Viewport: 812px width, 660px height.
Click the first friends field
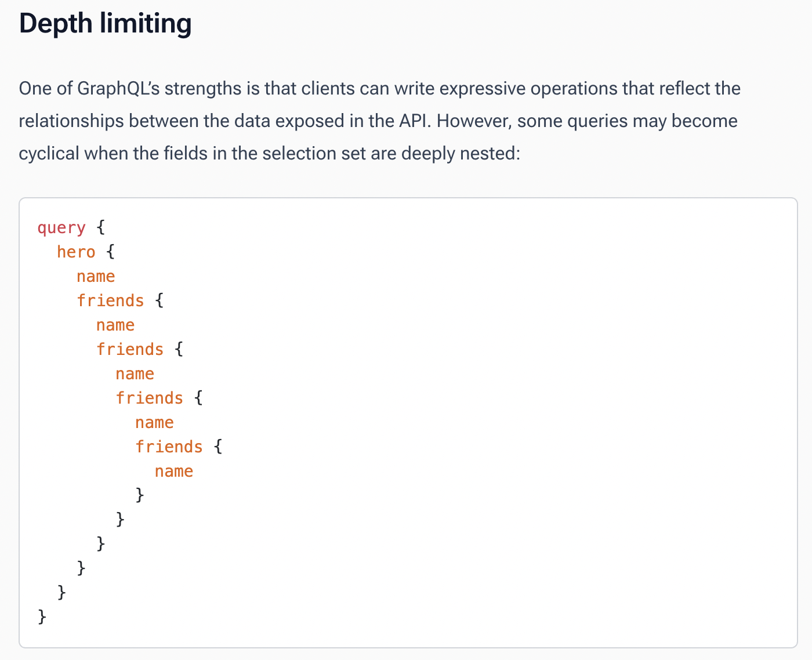click(110, 300)
